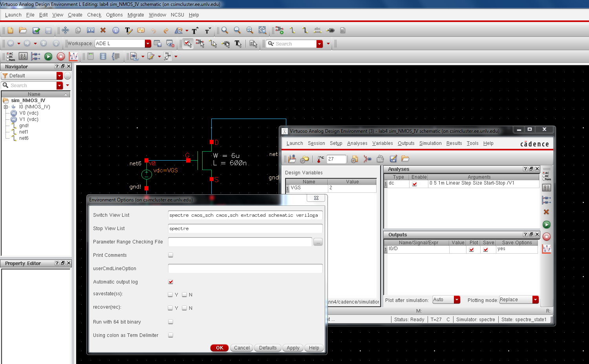Click the thermometer temperature icon in ADE toolbar
Viewport: 589px width, 364px height.
pyautogui.click(x=321, y=159)
